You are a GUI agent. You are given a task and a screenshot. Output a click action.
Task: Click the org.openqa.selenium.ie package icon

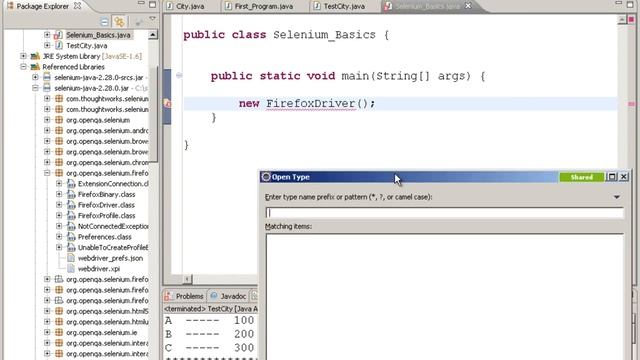coord(59,332)
